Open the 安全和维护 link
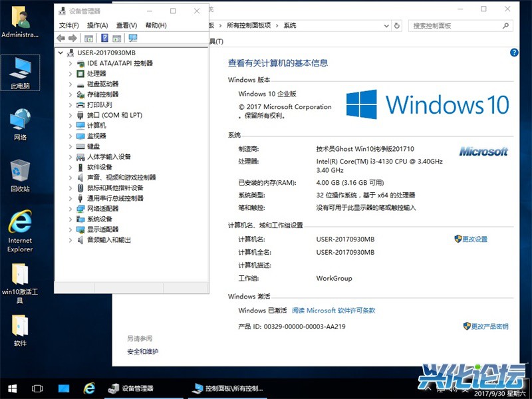 tap(143, 352)
